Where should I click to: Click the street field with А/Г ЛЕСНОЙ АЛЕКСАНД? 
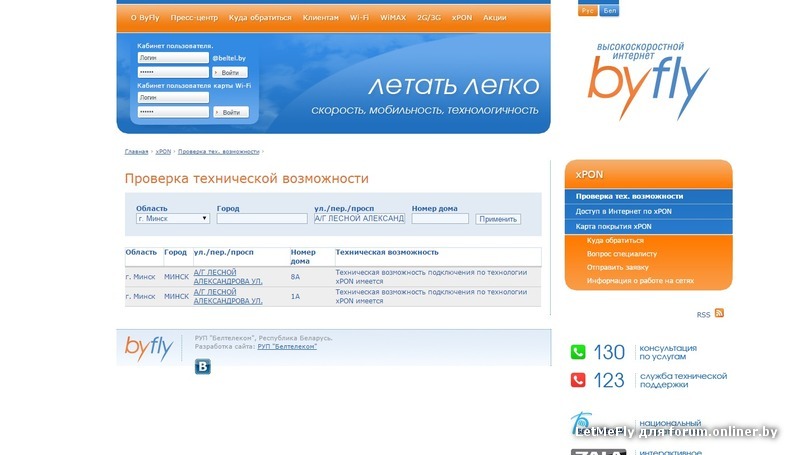pyautogui.click(x=359, y=218)
